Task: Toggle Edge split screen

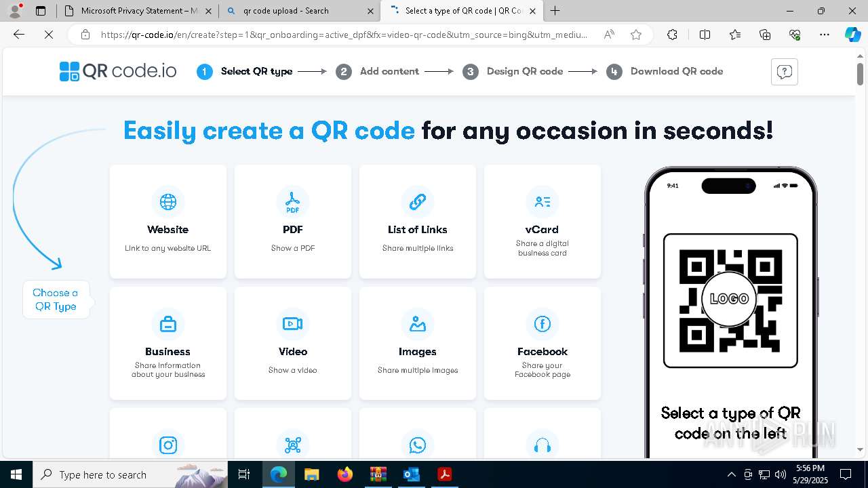Action: pos(705,35)
